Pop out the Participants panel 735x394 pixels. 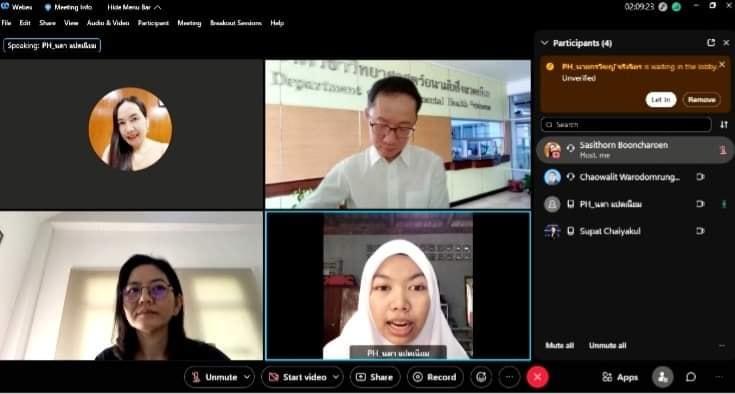711,43
